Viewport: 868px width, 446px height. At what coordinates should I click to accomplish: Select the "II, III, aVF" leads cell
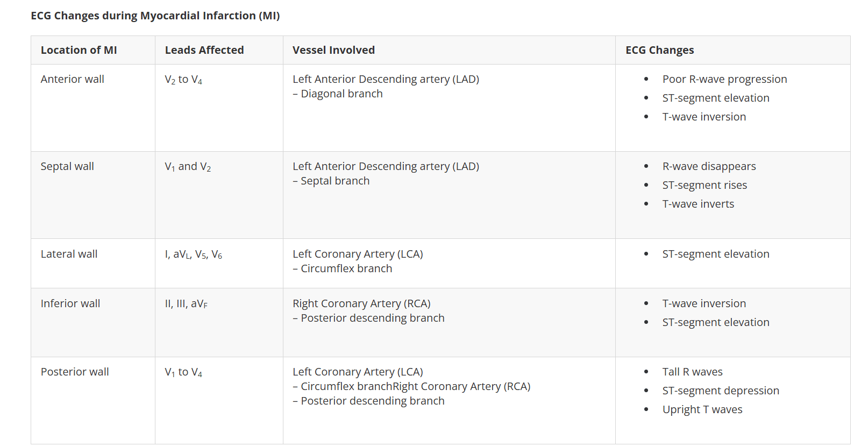186,304
